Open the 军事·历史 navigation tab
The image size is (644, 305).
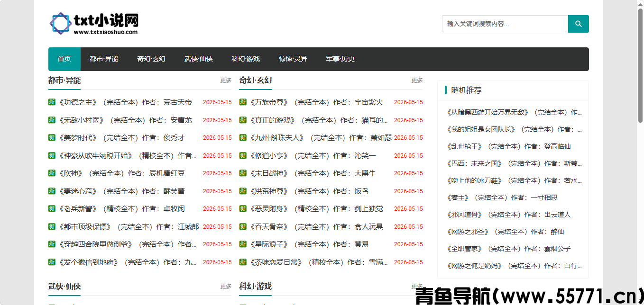tap(340, 59)
